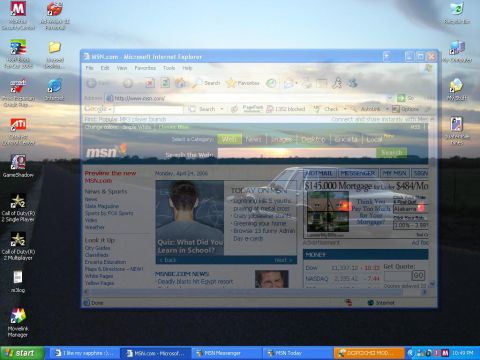Image resolution: width=480 pixels, height=360 pixels.
Task: Click the IE toolbar Search magnifier button
Action: (x=206, y=83)
